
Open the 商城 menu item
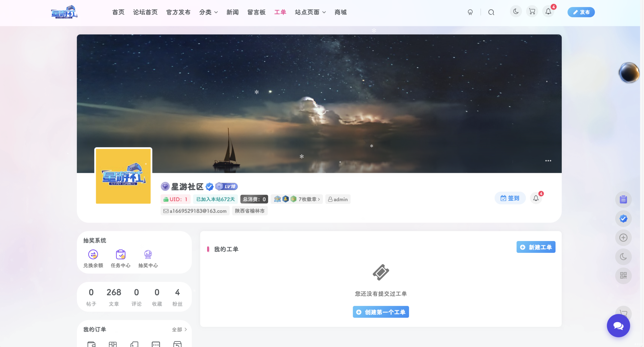(x=340, y=12)
